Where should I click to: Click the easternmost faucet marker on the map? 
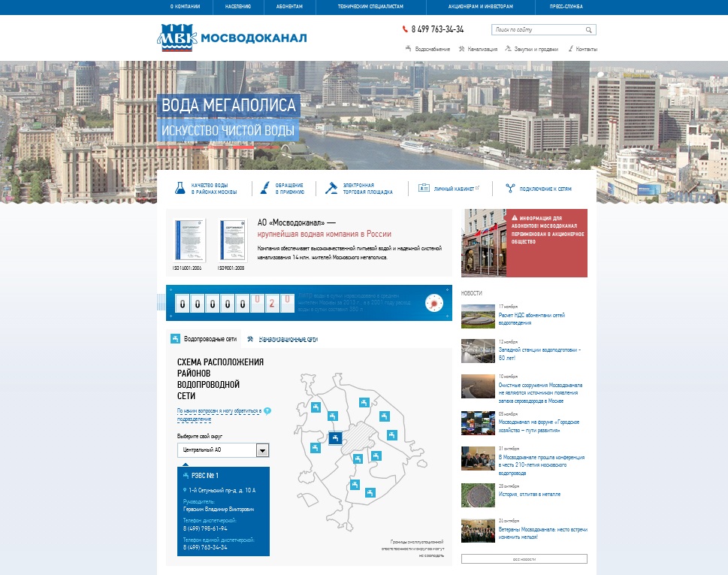(392, 434)
